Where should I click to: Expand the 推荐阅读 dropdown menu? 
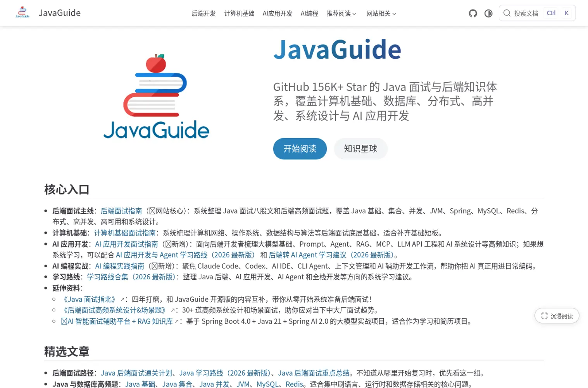point(341,14)
